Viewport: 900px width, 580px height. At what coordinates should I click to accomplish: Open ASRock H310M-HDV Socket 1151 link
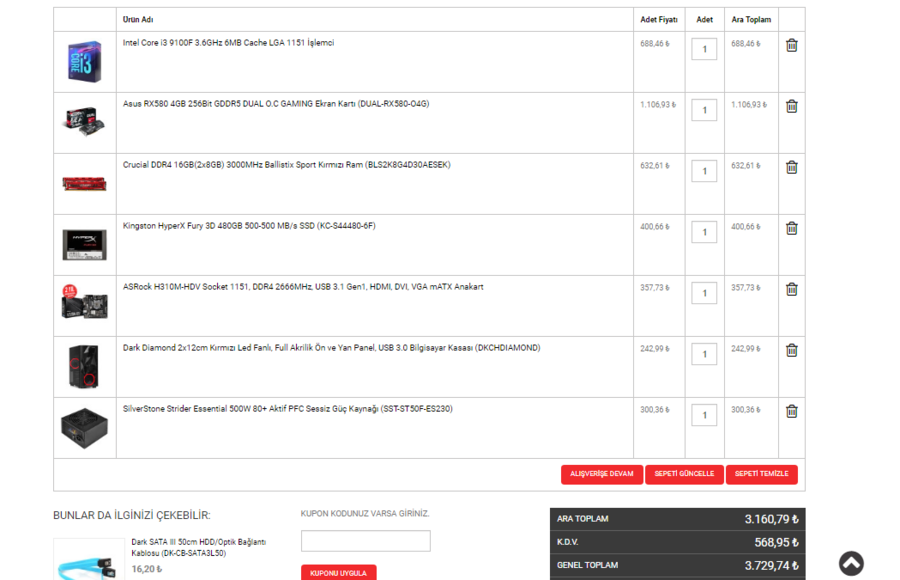click(303, 287)
